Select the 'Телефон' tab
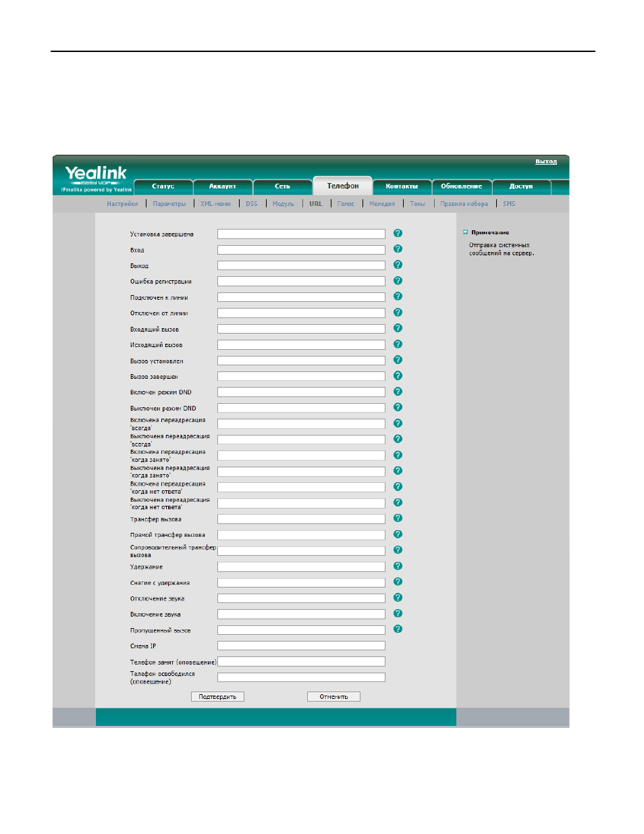The height and width of the screenshot is (834, 644). point(343,186)
